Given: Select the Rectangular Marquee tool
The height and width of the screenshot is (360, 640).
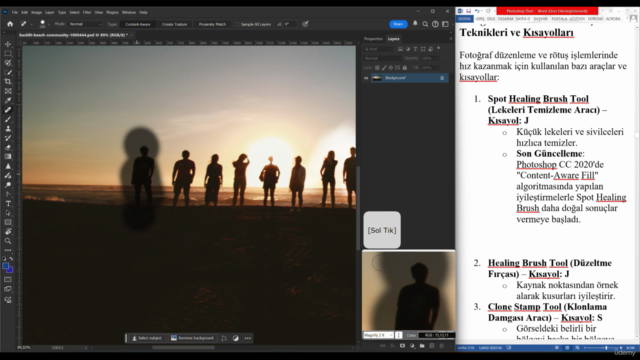Looking at the screenshot, I should (x=8, y=53).
